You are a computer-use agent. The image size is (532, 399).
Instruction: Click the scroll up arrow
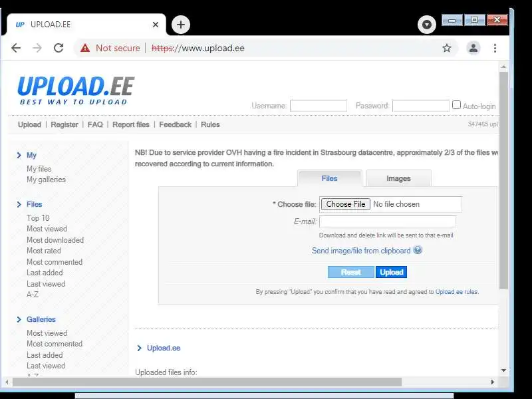pyautogui.click(x=503, y=67)
